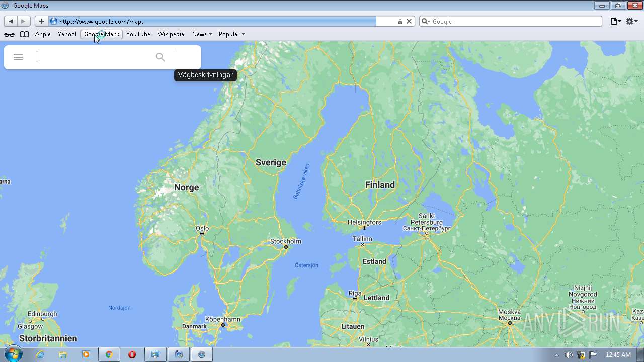Click the Bottniska viken label

[x=301, y=182]
